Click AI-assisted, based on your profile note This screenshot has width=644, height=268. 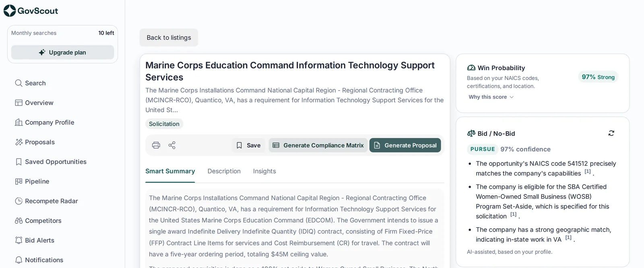pos(510,252)
